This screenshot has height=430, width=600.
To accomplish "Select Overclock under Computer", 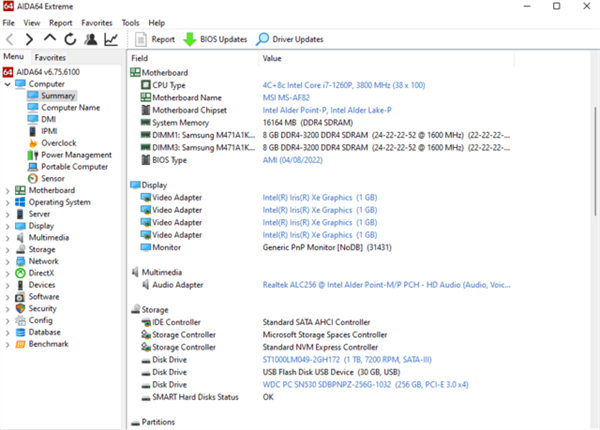I will pos(58,143).
